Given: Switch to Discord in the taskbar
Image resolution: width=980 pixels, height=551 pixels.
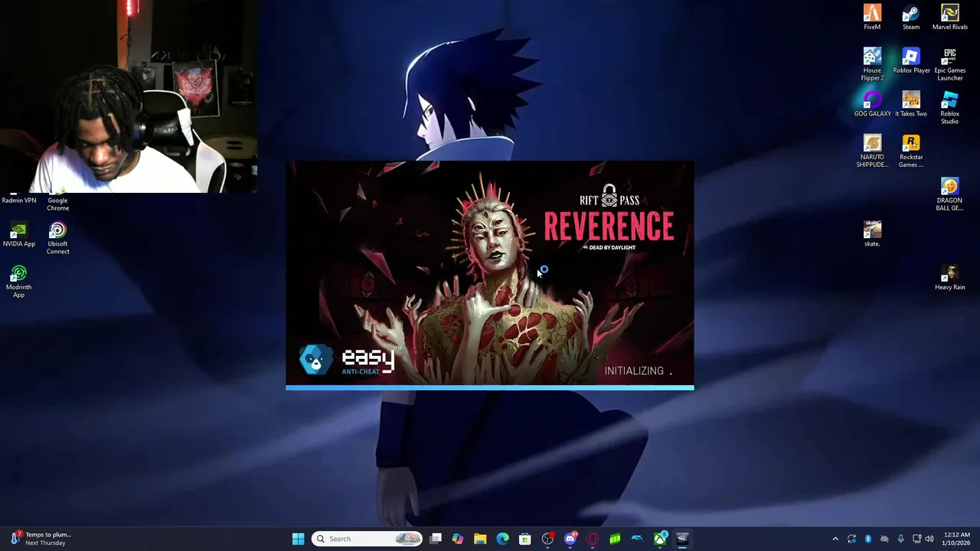Looking at the screenshot, I should [x=570, y=539].
